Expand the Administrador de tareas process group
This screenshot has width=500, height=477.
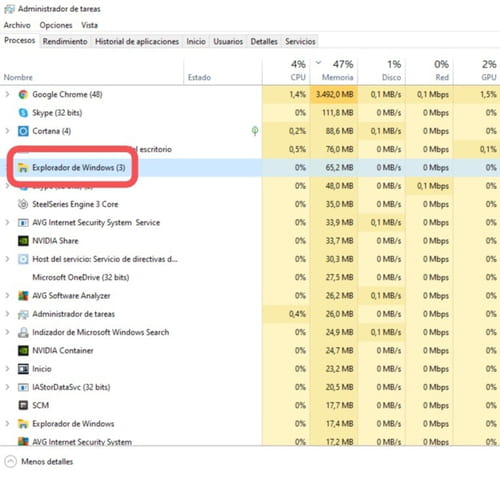[x=7, y=314]
